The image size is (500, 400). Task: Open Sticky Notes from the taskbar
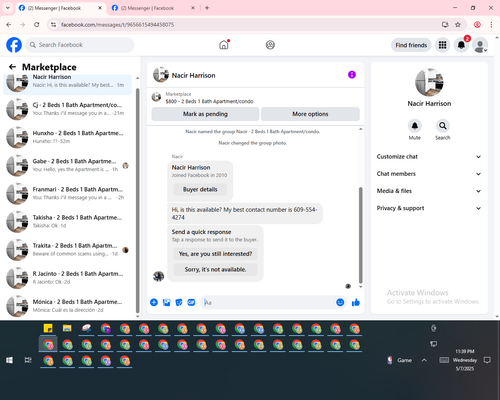coord(48,328)
